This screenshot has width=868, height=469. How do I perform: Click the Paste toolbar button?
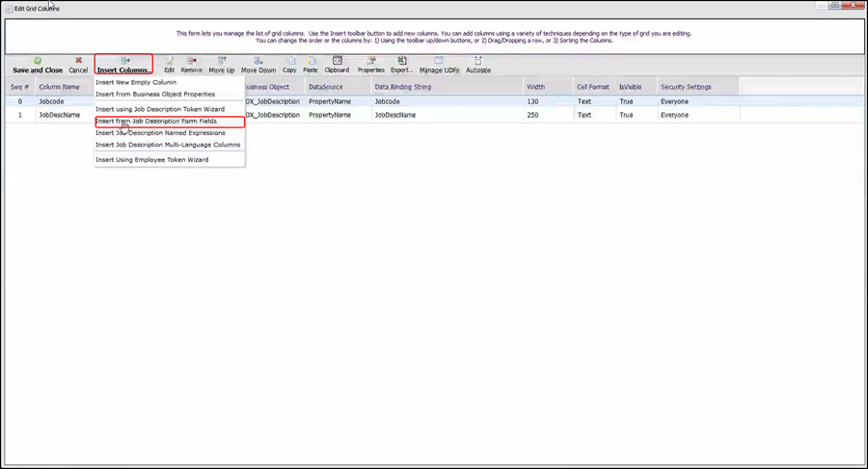point(310,65)
